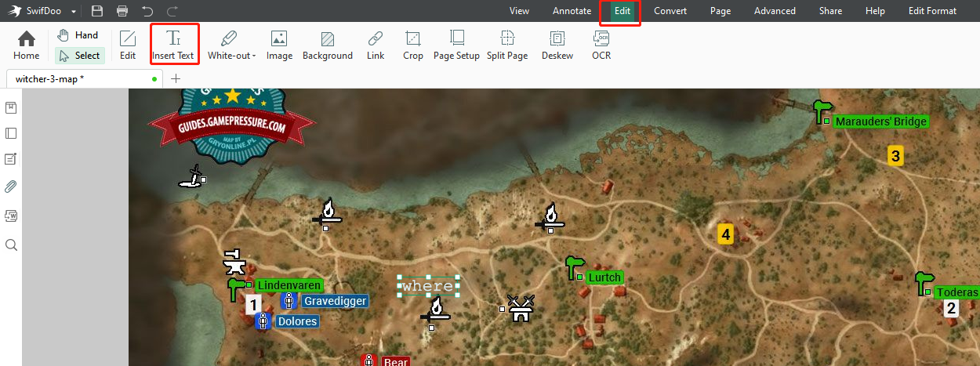Open the search sidebar panel

(x=11, y=245)
